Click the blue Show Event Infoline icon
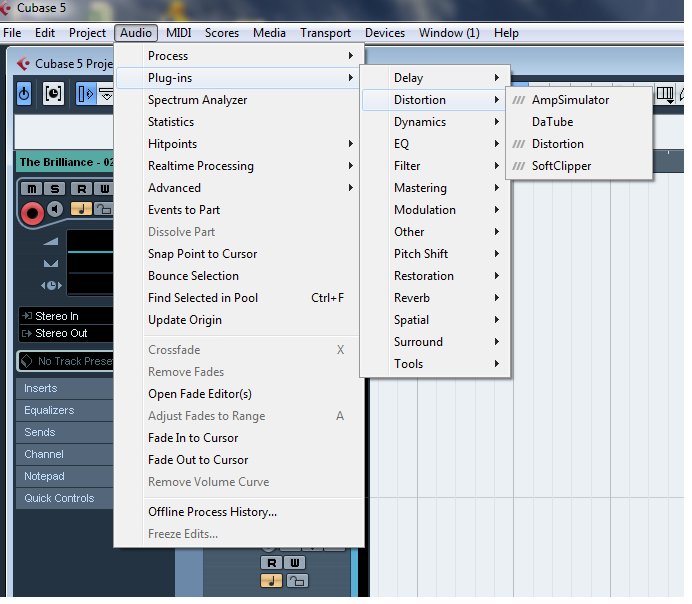The height and width of the screenshot is (604, 692). pos(85,94)
